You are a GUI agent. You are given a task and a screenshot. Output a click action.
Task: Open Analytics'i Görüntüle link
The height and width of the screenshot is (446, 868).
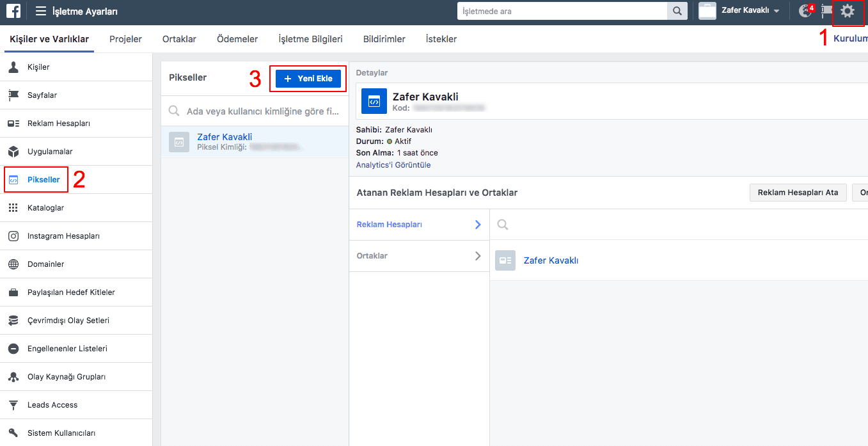pyautogui.click(x=393, y=165)
